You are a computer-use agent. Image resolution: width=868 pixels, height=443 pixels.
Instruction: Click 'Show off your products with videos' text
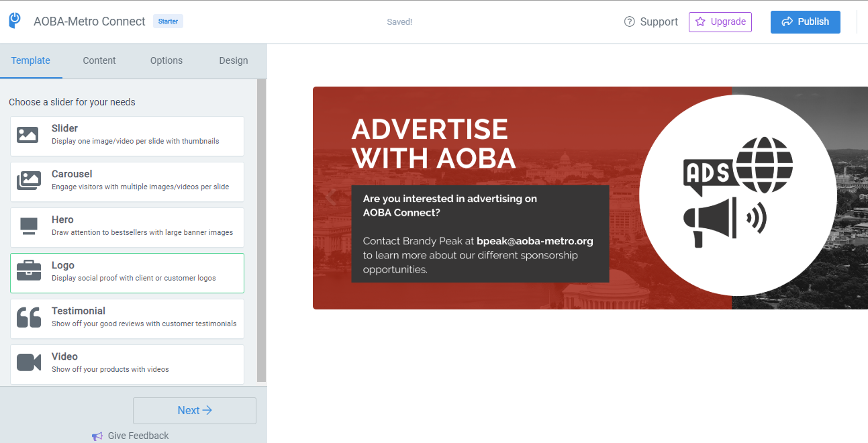tap(110, 369)
